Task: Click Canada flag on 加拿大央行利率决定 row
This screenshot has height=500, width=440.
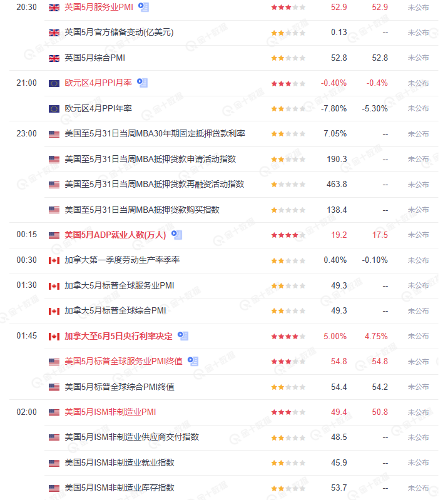Action: [54, 336]
